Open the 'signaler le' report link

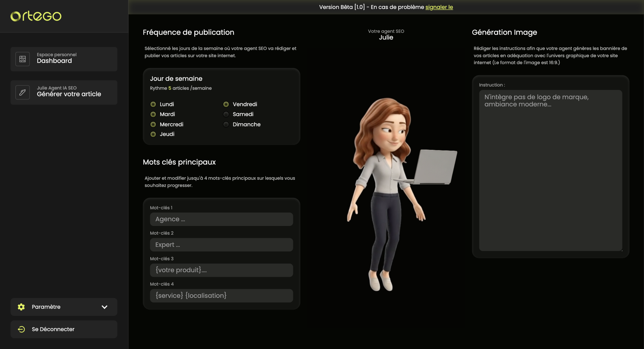click(x=439, y=7)
